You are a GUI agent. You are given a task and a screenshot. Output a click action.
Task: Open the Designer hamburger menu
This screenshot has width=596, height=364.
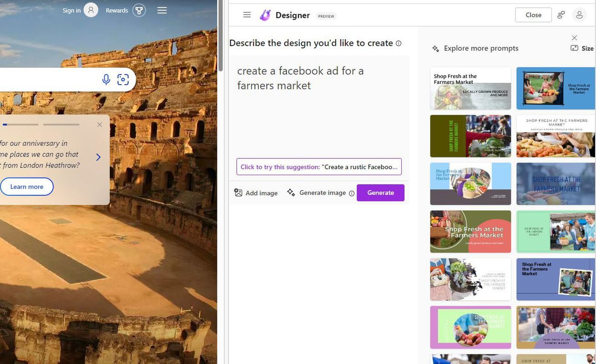247,15
